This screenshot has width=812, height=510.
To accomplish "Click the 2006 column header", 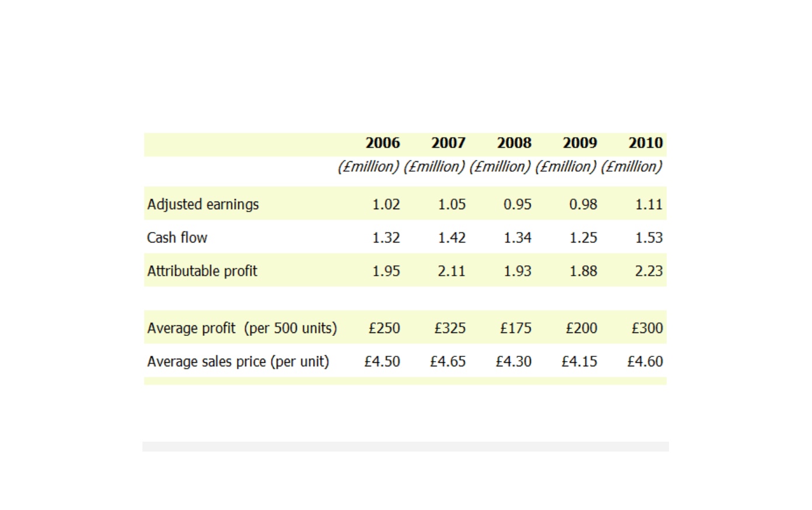I will point(382,143).
